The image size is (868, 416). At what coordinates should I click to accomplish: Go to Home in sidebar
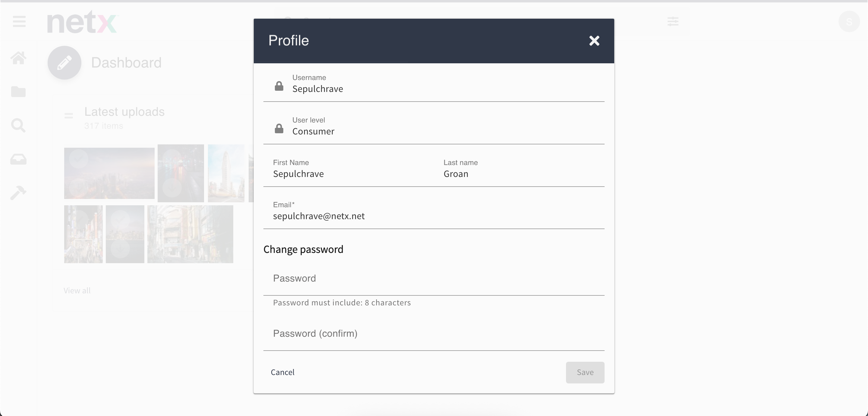pyautogui.click(x=18, y=58)
